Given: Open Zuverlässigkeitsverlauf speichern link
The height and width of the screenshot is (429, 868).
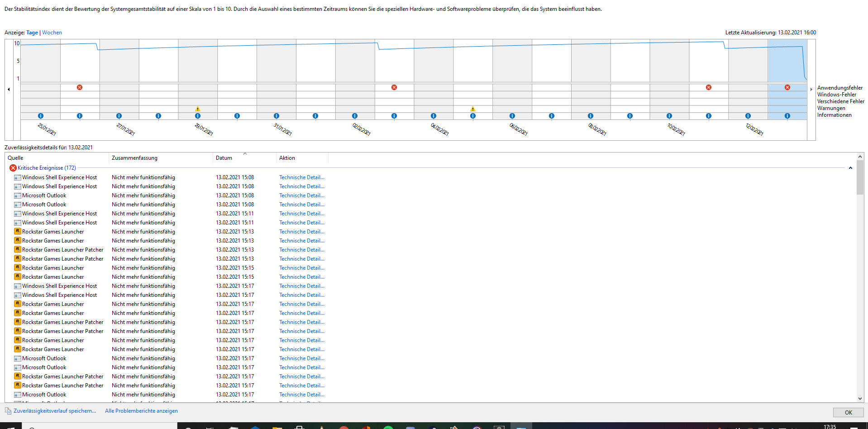Looking at the screenshot, I should [55, 411].
